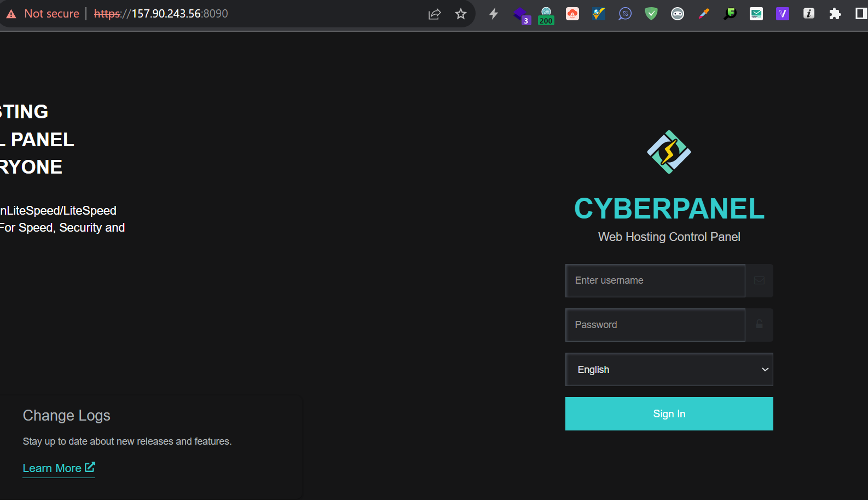This screenshot has height=500, width=868.
Task: Click the chat bubble link extension icon
Action: [x=625, y=14]
